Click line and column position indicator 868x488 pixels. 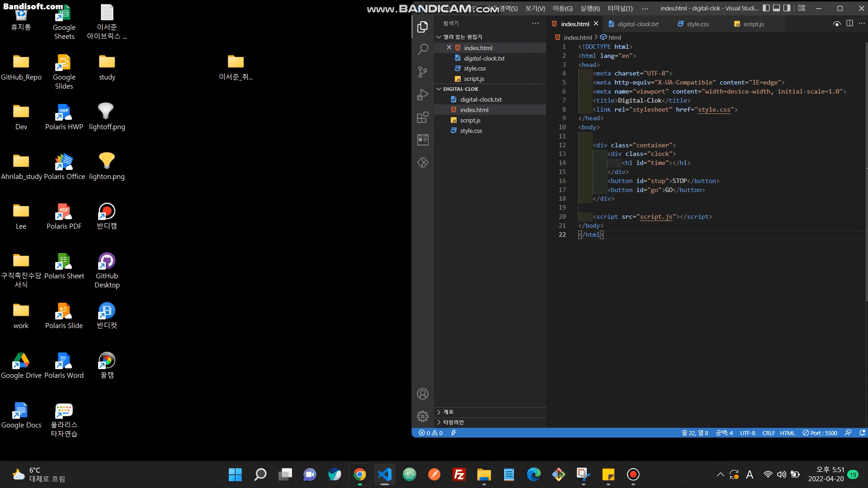pyautogui.click(x=695, y=433)
